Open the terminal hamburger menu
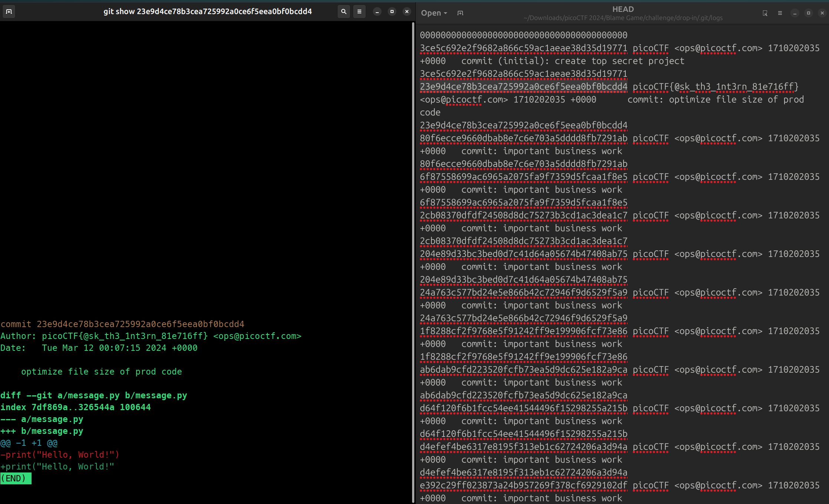 (x=359, y=11)
